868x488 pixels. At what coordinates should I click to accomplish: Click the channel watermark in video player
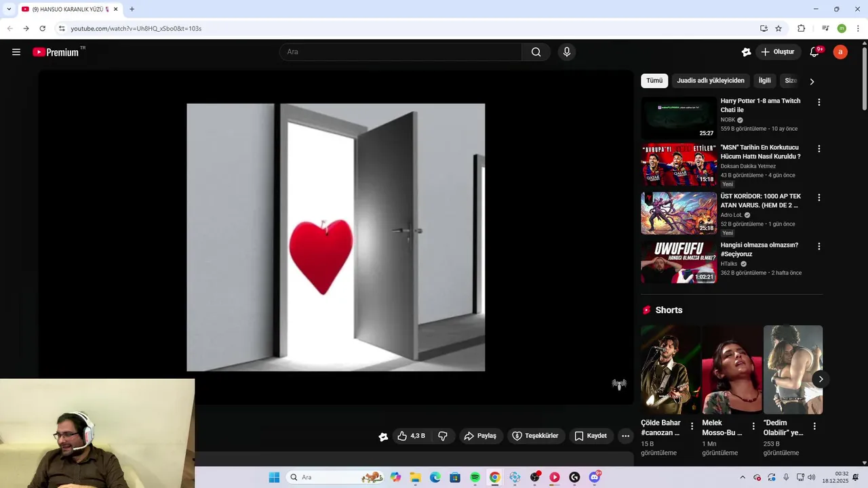(619, 384)
